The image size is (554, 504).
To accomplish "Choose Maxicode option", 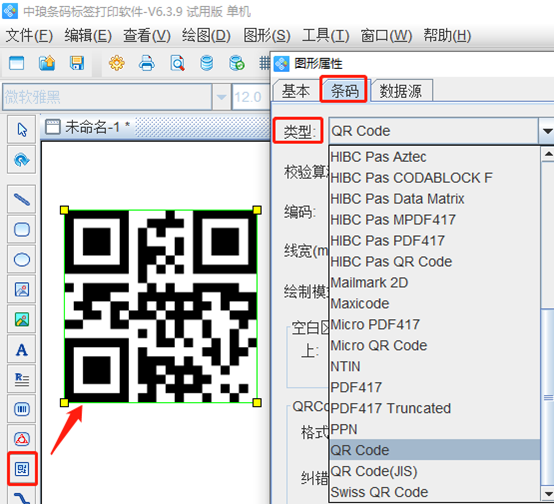I will coord(435,304).
